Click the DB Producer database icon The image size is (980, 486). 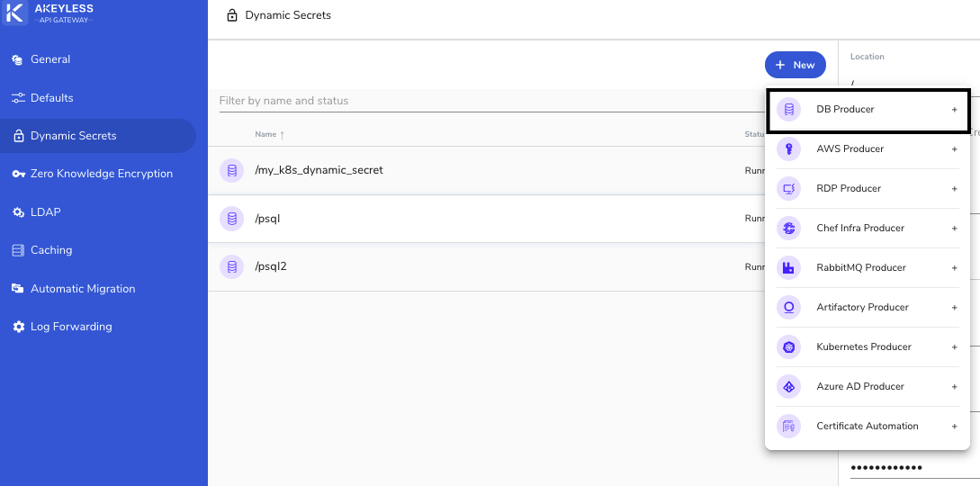coord(788,110)
